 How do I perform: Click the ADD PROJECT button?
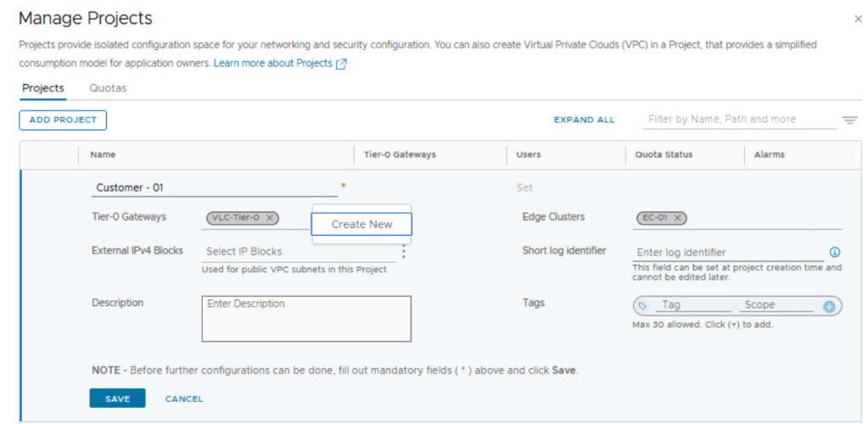(63, 120)
